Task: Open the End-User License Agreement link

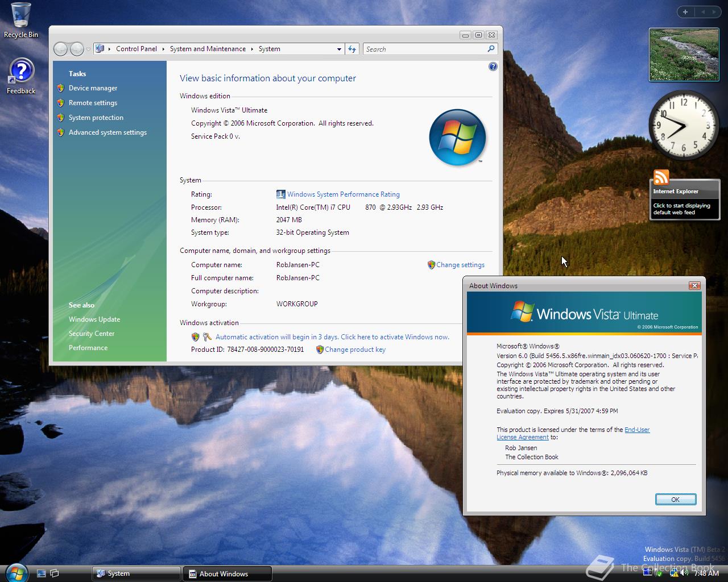Action: (x=636, y=430)
